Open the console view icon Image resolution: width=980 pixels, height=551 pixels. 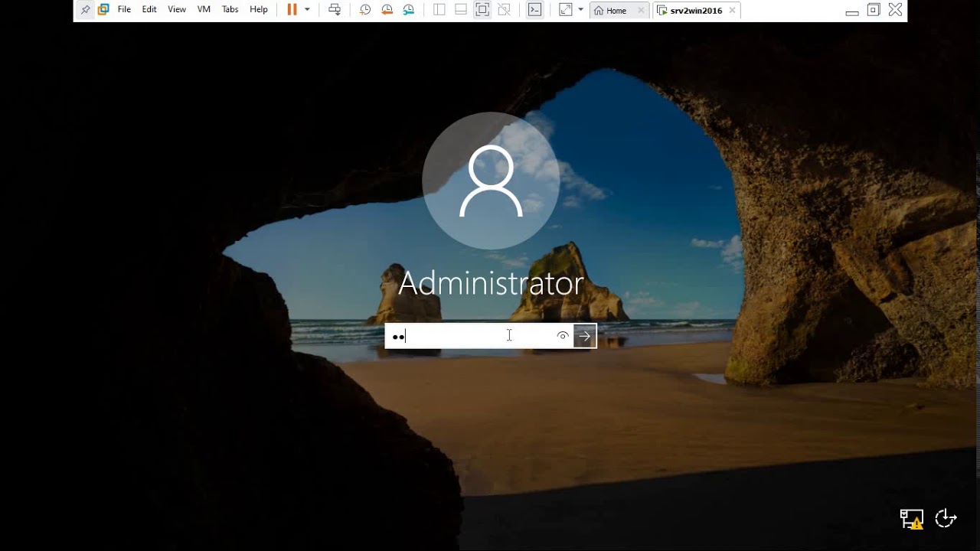[x=534, y=10]
